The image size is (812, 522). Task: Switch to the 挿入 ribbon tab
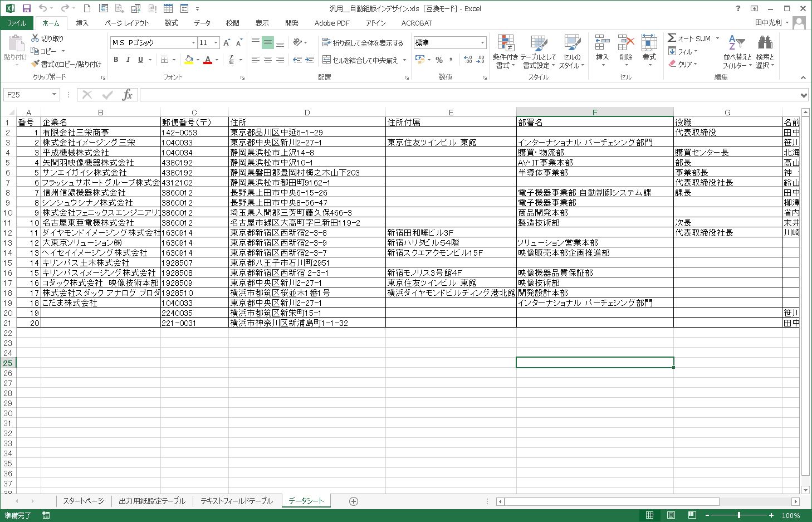point(82,23)
